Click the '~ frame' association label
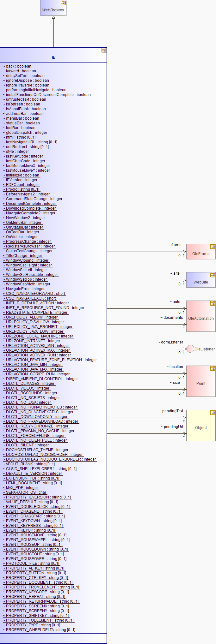The image size is (216, 644). point(175,245)
